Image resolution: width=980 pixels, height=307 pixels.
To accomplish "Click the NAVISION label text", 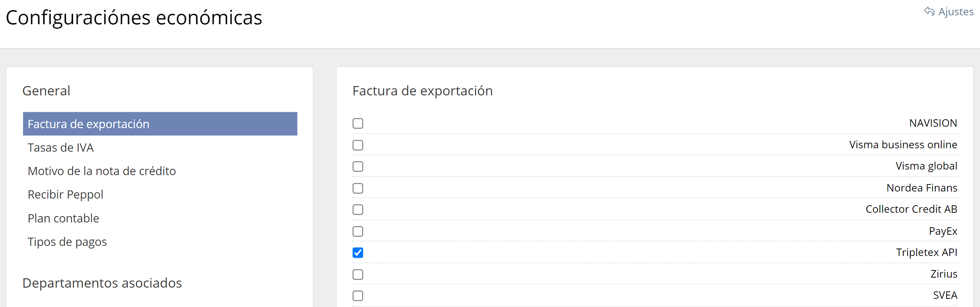I will point(933,123).
